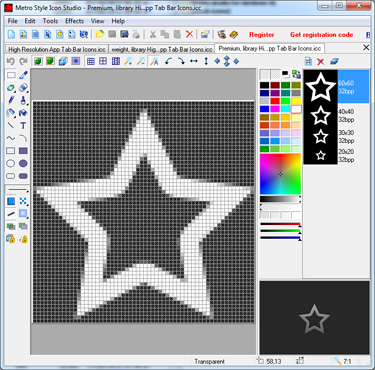Select the empty Rectangle shape tool

[x=11, y=151]
